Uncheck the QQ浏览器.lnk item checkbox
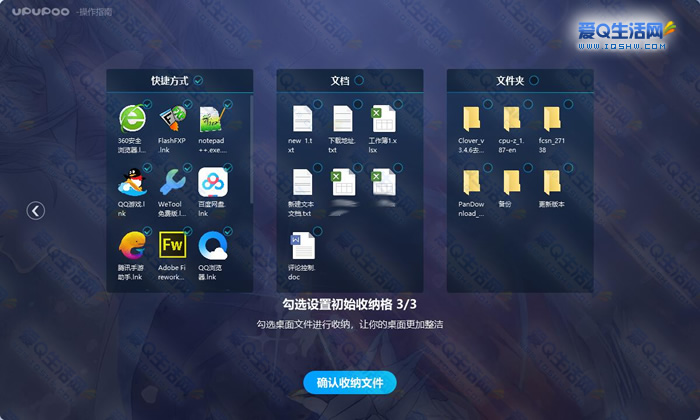Screen dimensions: 700x420 pyautogui.click(x=228, y=231)
